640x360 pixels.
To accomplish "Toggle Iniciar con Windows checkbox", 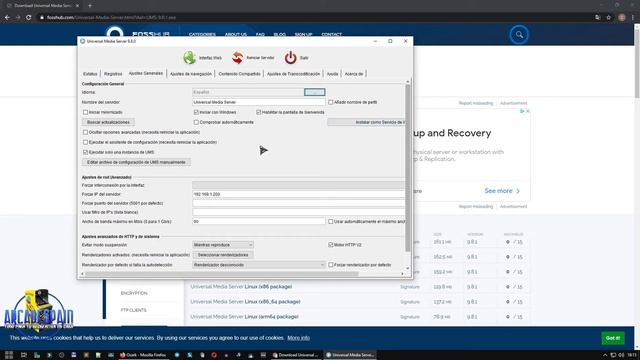I will tap(196, 112).
